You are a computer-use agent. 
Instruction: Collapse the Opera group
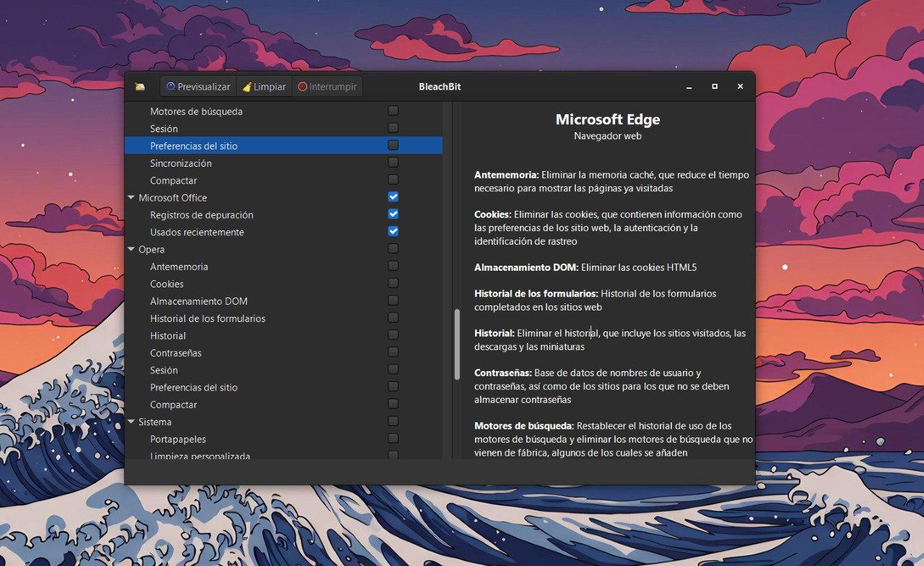[131, 249]
